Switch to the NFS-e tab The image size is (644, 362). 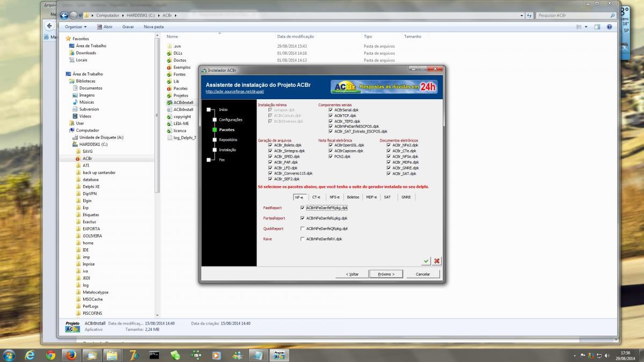pos(334,197)
